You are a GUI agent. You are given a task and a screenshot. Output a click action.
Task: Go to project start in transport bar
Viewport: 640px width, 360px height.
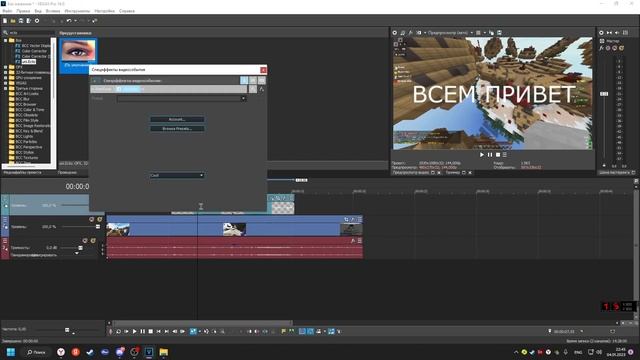point(158,331)
